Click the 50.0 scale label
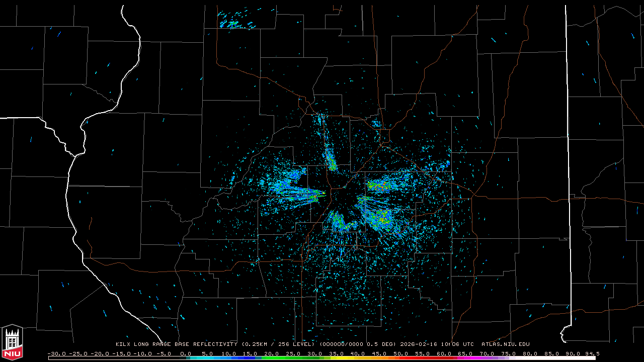Viewport: 644px width, 362px height. tap(401, 353)
